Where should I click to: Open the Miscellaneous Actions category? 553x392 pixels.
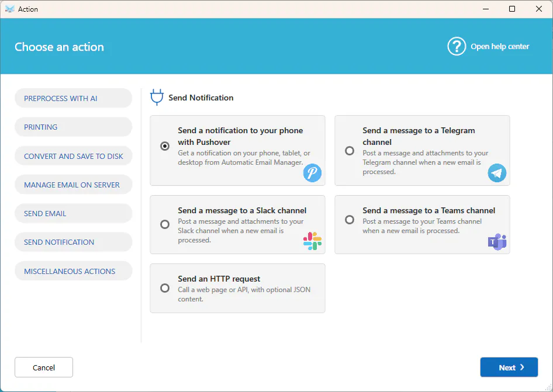[x=73, y=271]
